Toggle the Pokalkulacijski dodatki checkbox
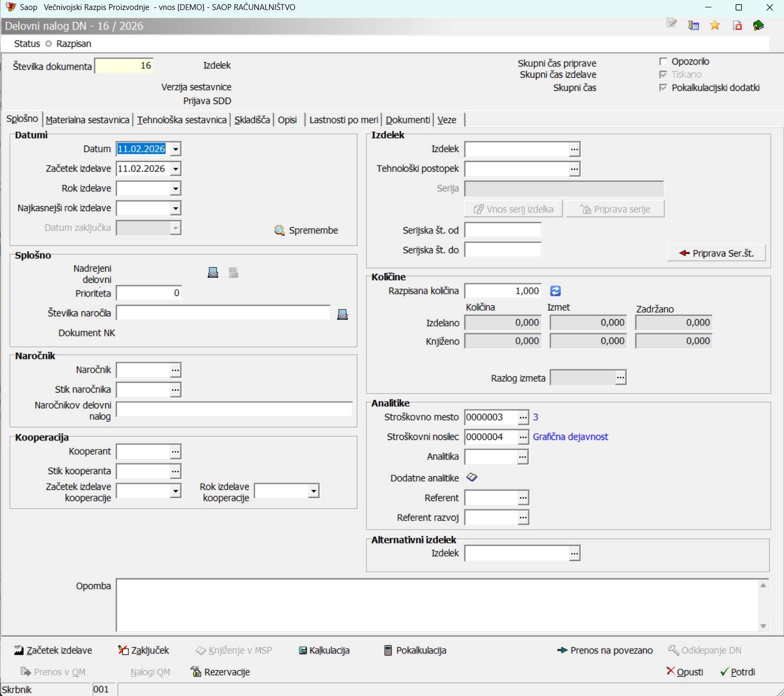 (663, 88)
